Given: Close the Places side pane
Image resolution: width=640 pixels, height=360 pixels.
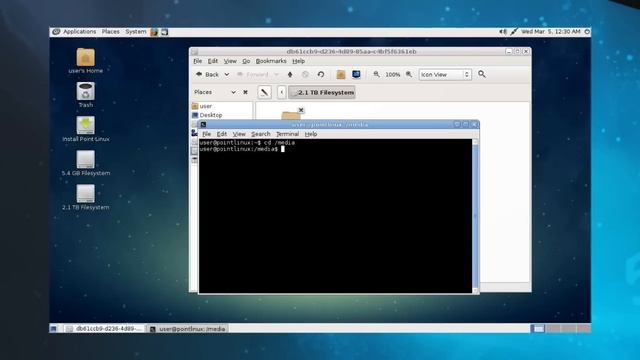Looking at the screenshot, I should coord(245,92).
